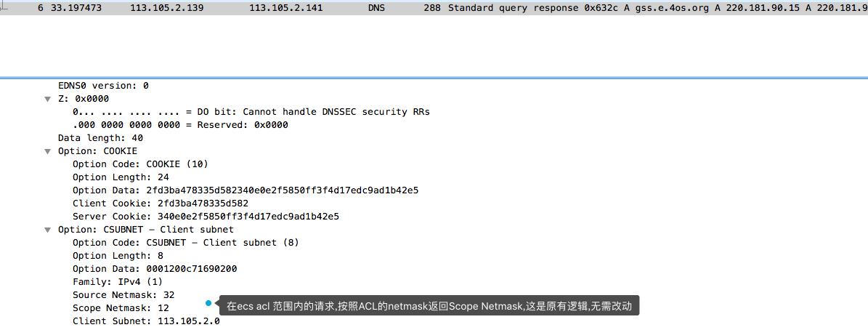Select the EDNS0 version: 0 line
Image resolution: width=868 pixels, height=330 pixels.
[x=104, y=86]
